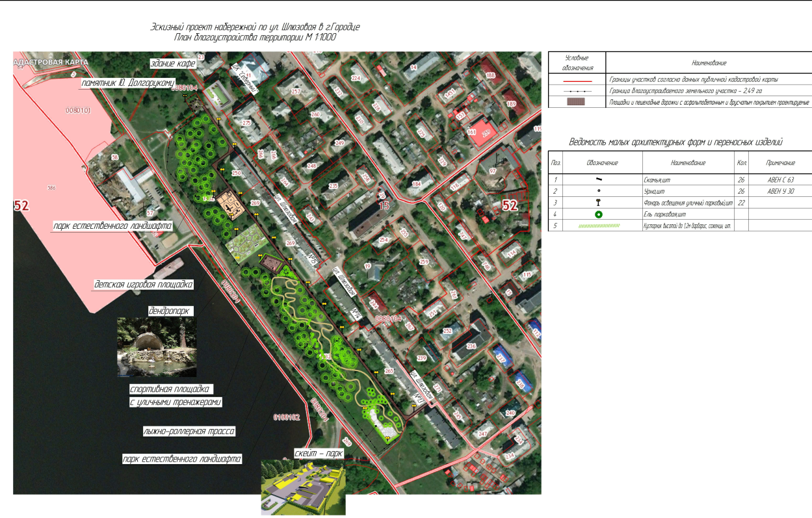This screenshot has width=812, height=518.
Task: Select the 'АВЕН У 30' table cell
Action: point(780,191)
